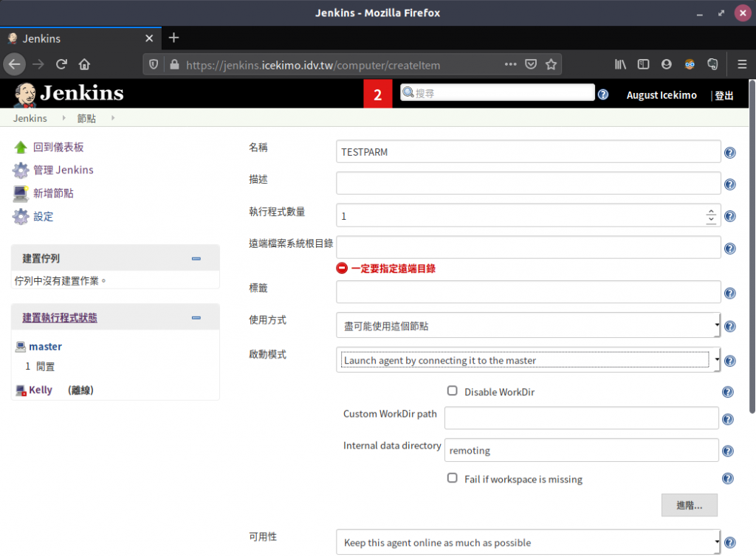Screen dimensions: 756x557
Task: Click the Jenkins breadcrumb link
Action: [30, 119]
